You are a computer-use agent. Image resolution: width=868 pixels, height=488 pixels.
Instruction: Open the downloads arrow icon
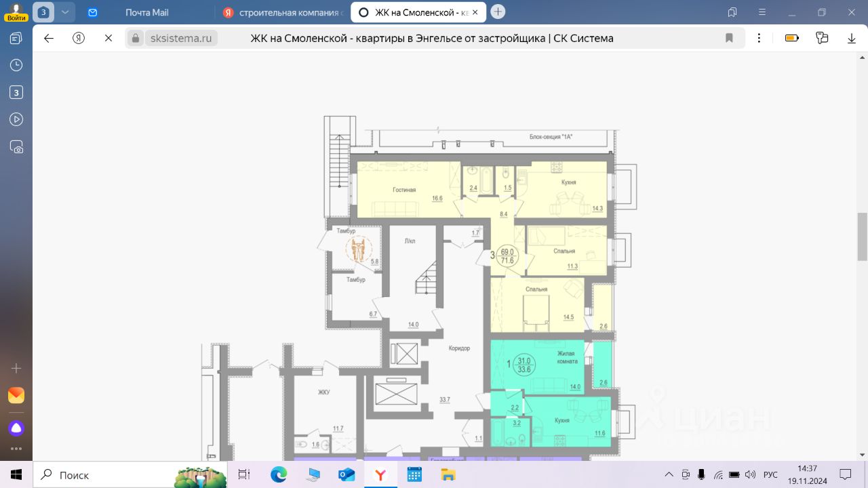point(852,39)
